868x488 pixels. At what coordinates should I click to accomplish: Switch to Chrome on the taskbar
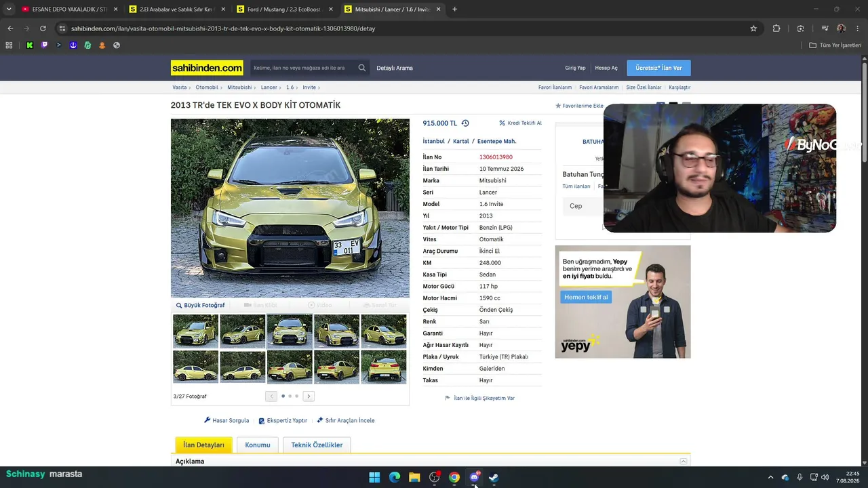[454, 477]
